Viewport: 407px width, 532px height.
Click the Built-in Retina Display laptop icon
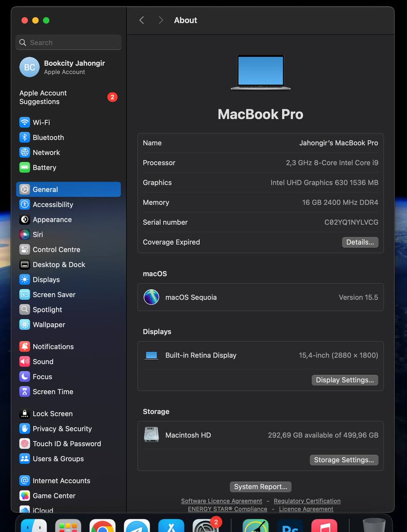151,355
